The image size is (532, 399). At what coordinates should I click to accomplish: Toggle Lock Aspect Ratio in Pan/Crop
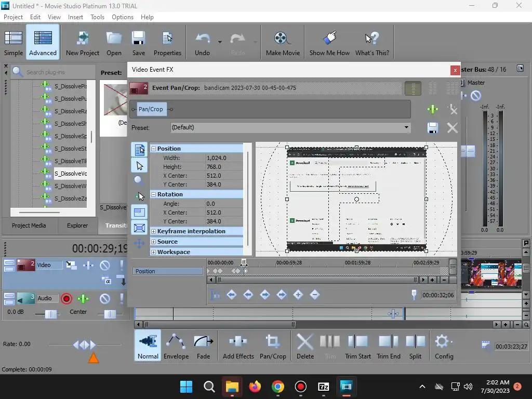tap(139, 212)
